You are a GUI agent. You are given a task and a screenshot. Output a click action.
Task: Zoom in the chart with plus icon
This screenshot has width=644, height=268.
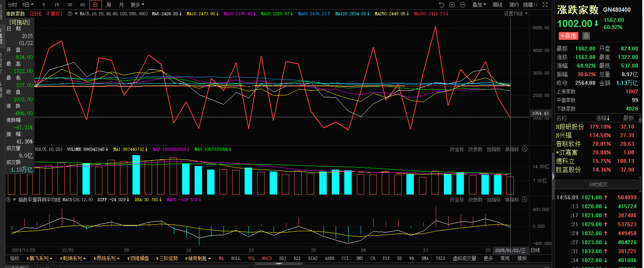tap(452, 5)
